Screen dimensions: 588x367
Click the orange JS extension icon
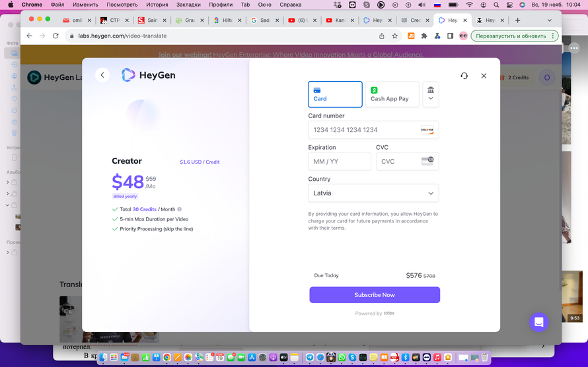411,36
